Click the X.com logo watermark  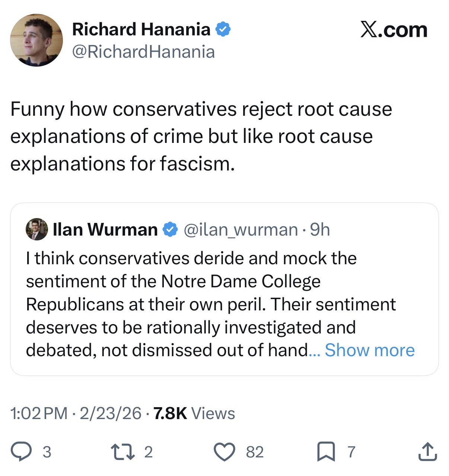tap(394, 30)
